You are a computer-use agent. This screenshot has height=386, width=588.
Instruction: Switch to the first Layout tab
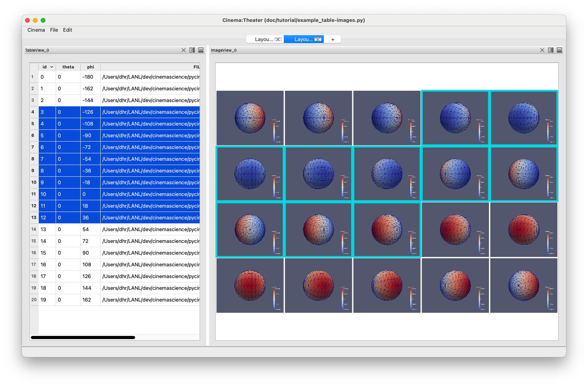click(264, 39)
